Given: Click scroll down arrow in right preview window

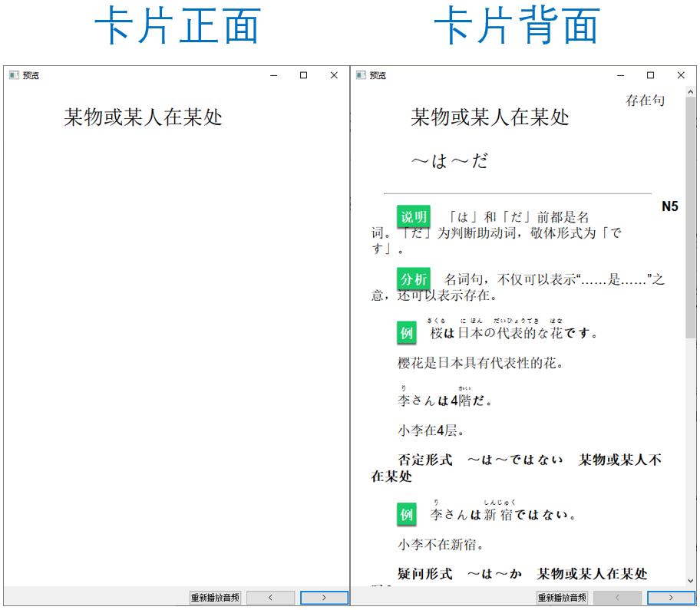Looking at the screenshot, I should [x=691, y=581].
